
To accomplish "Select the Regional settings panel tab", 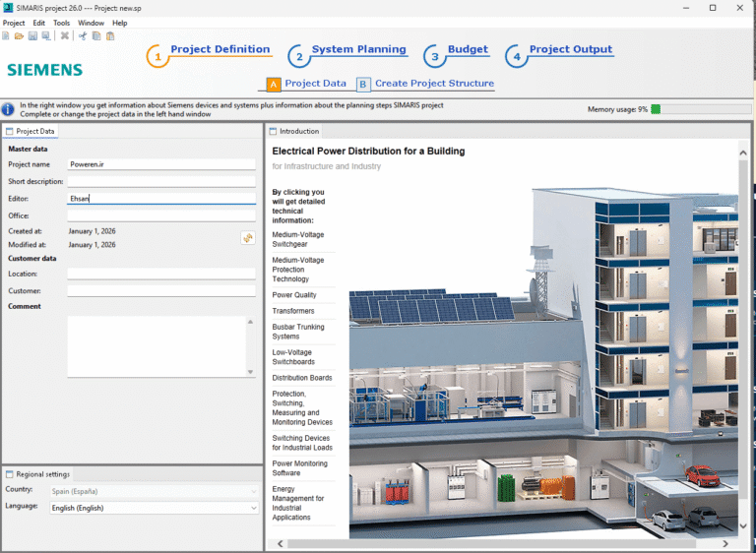I will (37, 474).
